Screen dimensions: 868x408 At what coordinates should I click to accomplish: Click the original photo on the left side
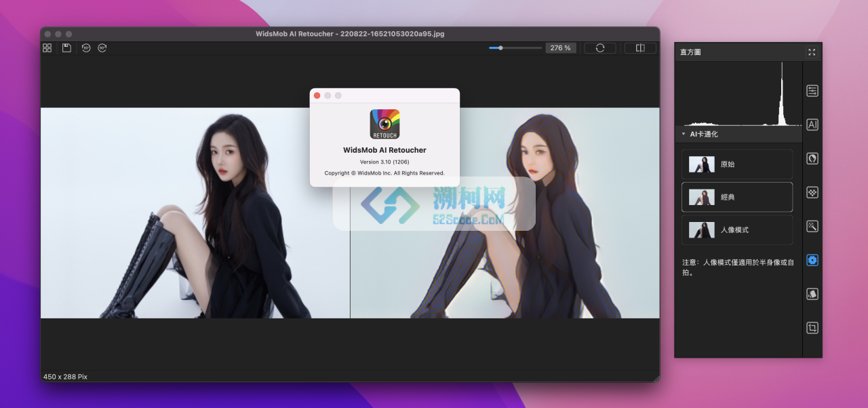pyautogui.click(x=195, y=212)
